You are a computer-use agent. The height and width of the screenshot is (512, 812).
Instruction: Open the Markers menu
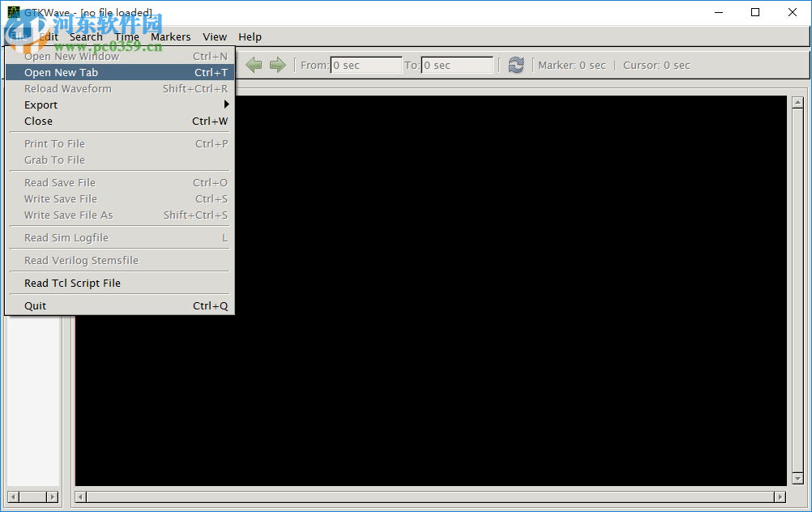pos(170,36)
